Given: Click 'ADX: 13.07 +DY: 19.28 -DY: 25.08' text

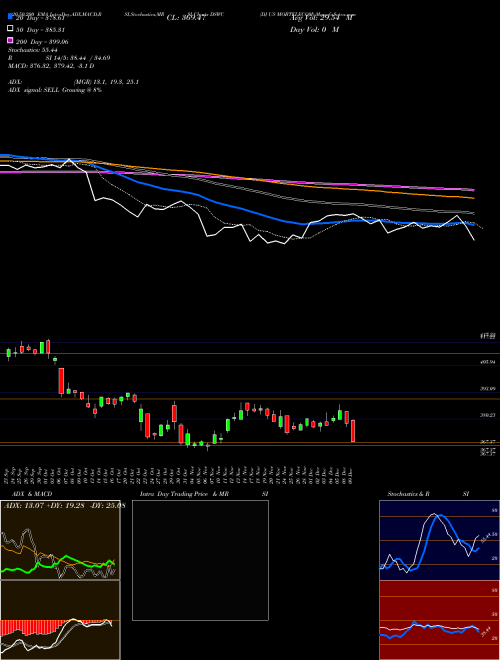Looking at the screenshot, I should click(65, 505).
